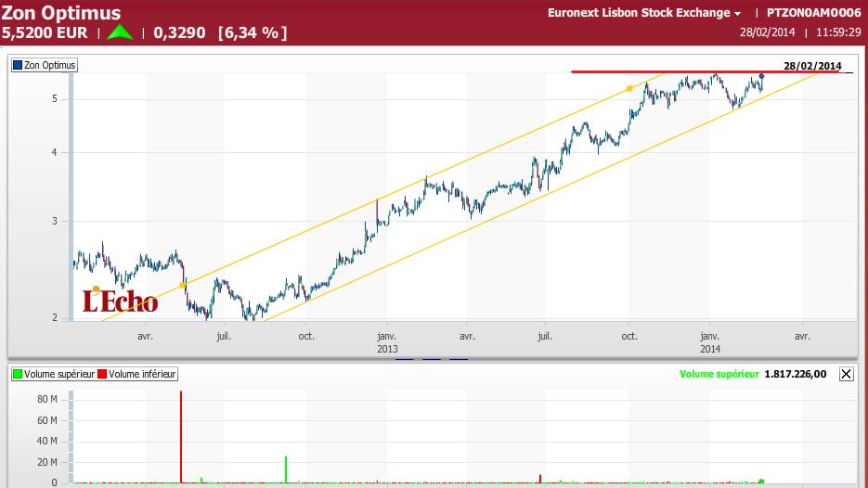Viewport: 868px width, 488px height.
Task: Click the [6,34 %] percentage change
Action: (253, 32)
